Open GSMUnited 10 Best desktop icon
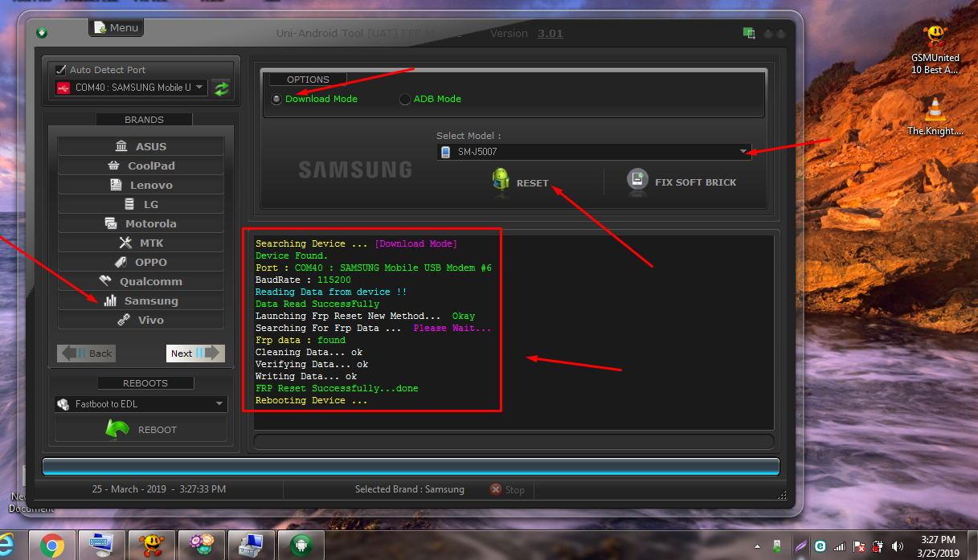This screenshot has height=560, width=978. pyautogui.click(x=935, y=49)
